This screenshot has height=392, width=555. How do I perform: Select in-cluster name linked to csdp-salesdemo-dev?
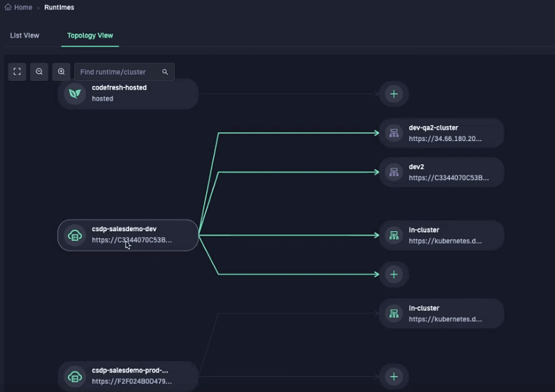(x=424, y=230)
